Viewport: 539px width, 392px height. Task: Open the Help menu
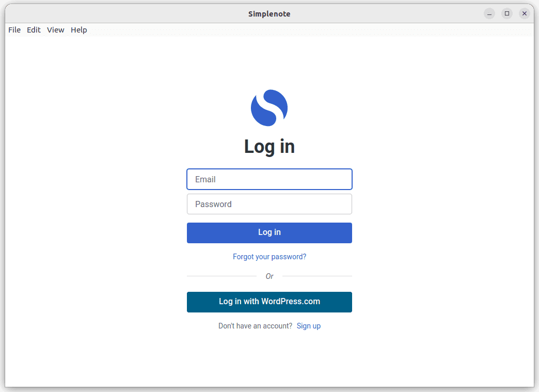pyautogui.click(x=78, y=29)
